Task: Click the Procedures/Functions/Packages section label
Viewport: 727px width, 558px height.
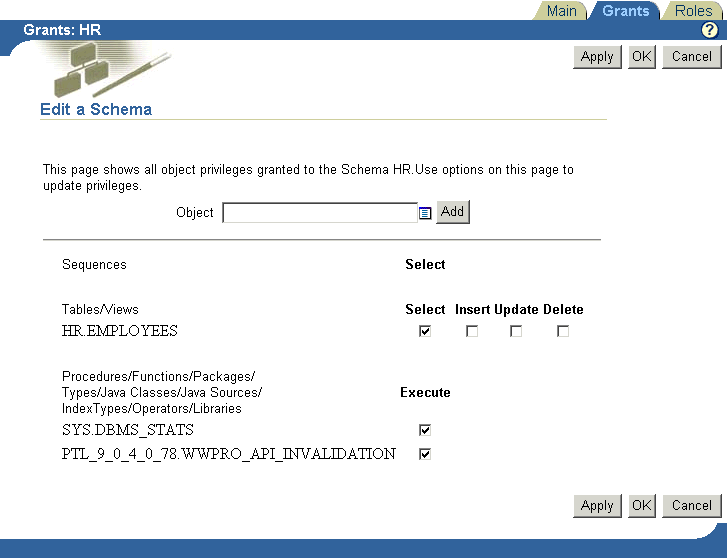Action: pos(162,392)
